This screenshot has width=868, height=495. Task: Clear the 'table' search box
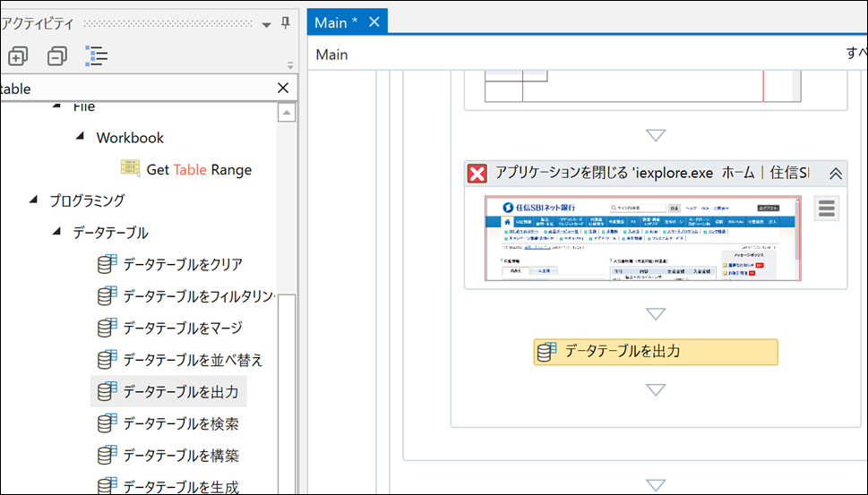tap(283, 88)
